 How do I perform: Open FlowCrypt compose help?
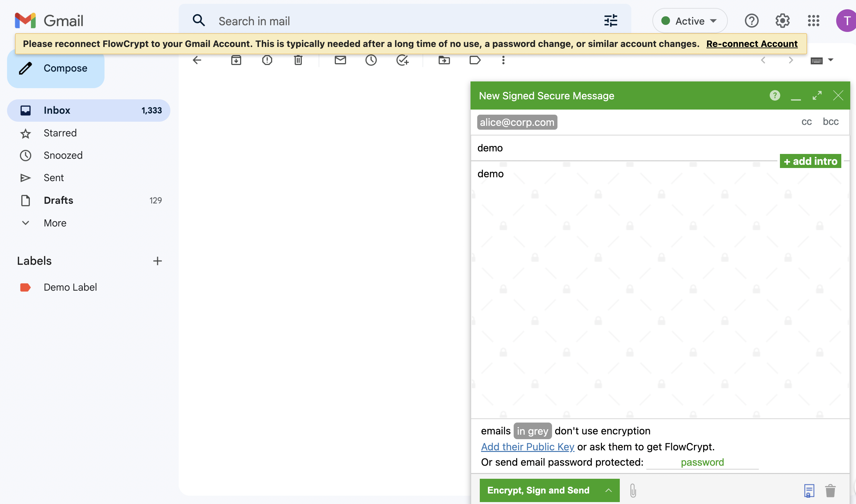coord(774,95)
